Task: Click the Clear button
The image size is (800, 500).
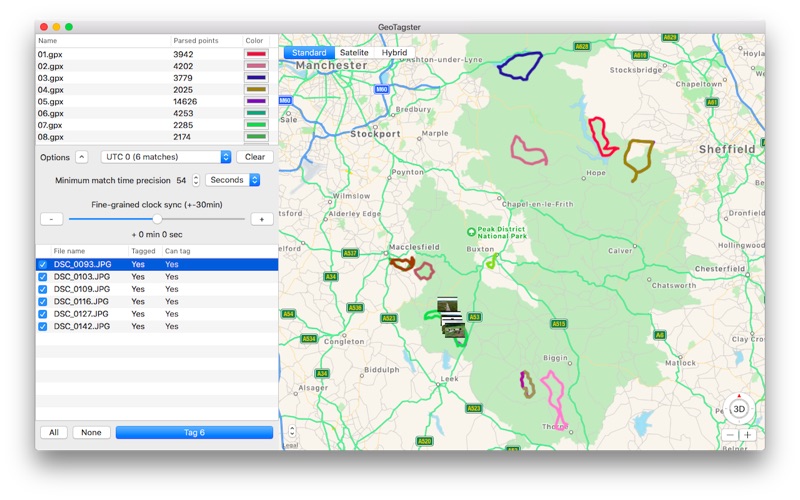Action: coord(255,157)
